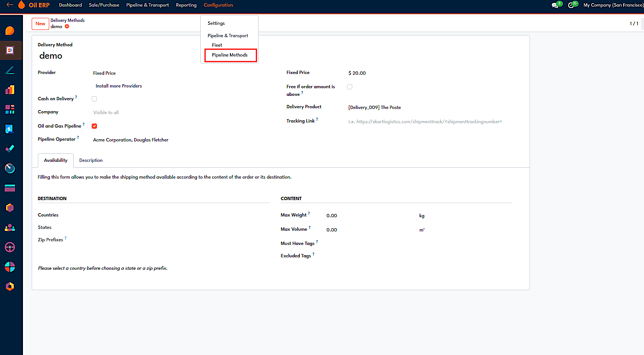Open the speedometer gauge app in sidebar
The height and width of the screenshot is (355, 644).
(10, 168)
